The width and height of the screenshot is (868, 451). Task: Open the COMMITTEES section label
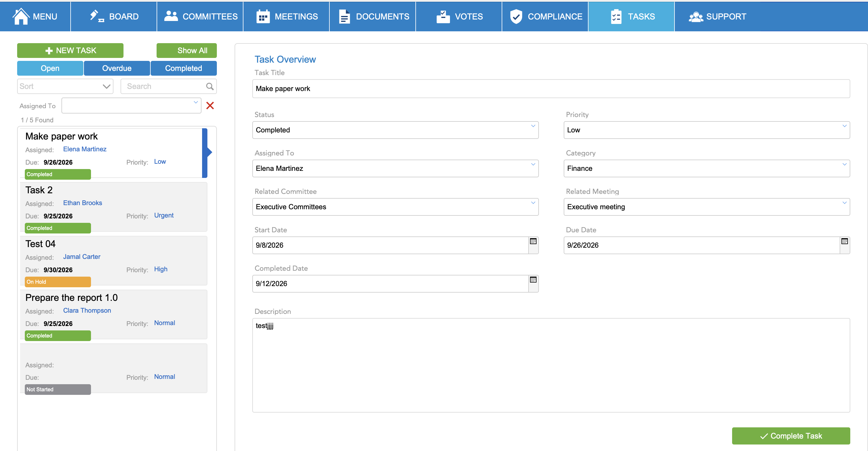click(210, 16)
